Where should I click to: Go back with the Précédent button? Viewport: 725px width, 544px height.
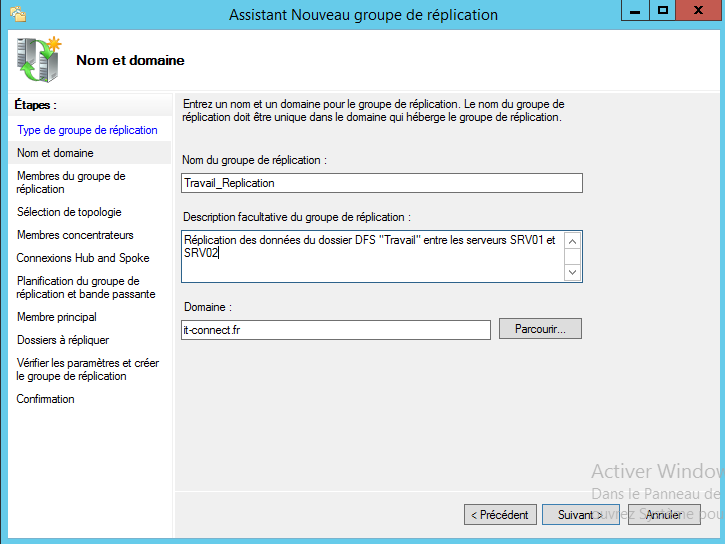[499, 515]
